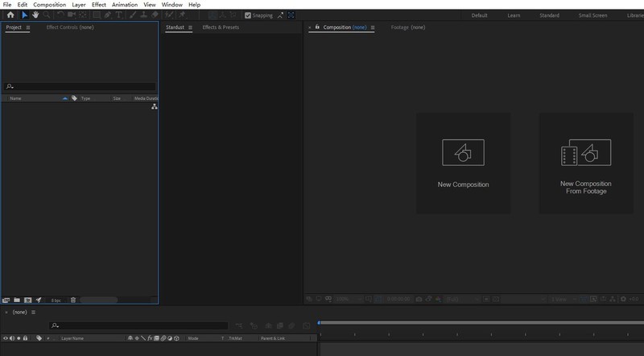The width and height of the screenshot is (644, 356).
Task: Click the New Composition icon
Action: [x=463, y=151]
